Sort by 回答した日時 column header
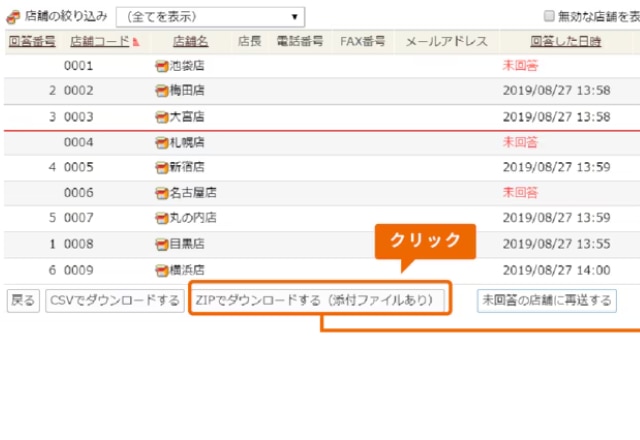The height and width of the screenshot is (440, 640). pyautogui.click(x=566, y=42)
